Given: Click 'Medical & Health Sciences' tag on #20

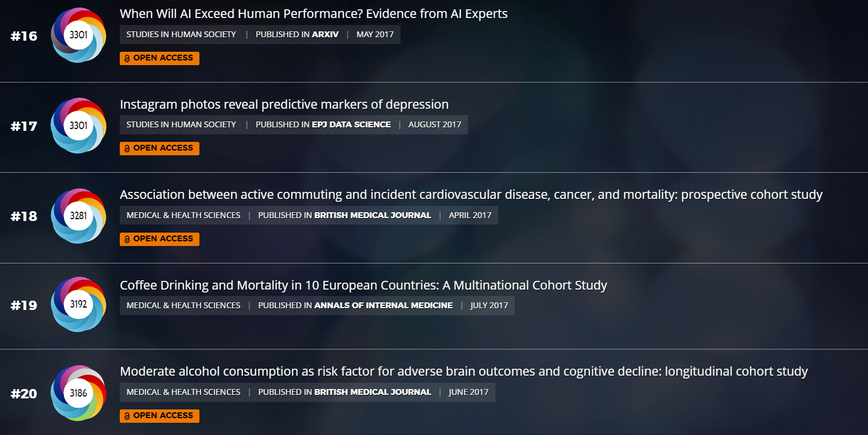Looking at the screenshot, I should point(183,392).
